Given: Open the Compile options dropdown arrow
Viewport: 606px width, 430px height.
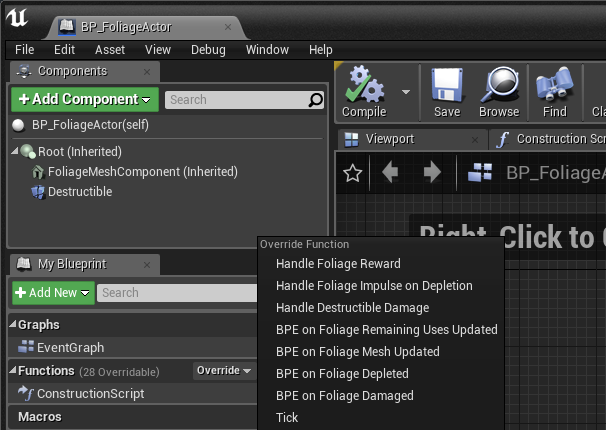Looking at the screenshot, I should (x=406, y=91).
